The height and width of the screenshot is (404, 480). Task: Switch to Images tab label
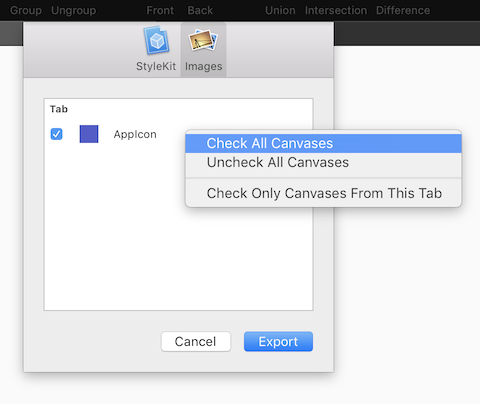click(x=203, y=66)
